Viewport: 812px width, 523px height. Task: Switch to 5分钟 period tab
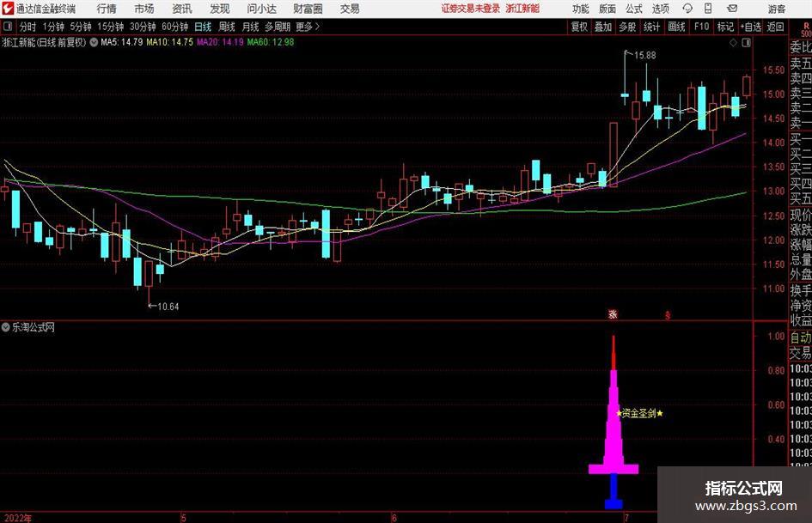coord(81,27)
